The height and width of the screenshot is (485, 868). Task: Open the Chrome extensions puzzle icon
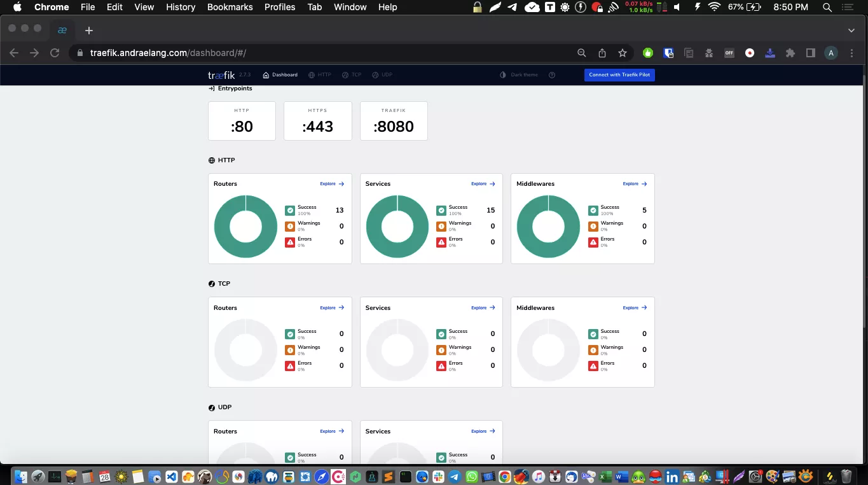click(790, 53)
